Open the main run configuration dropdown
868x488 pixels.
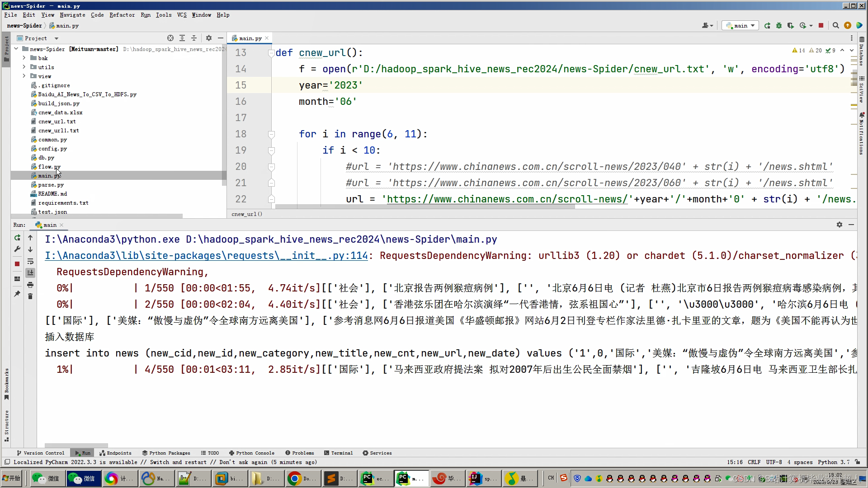click(x=740, y=26)
